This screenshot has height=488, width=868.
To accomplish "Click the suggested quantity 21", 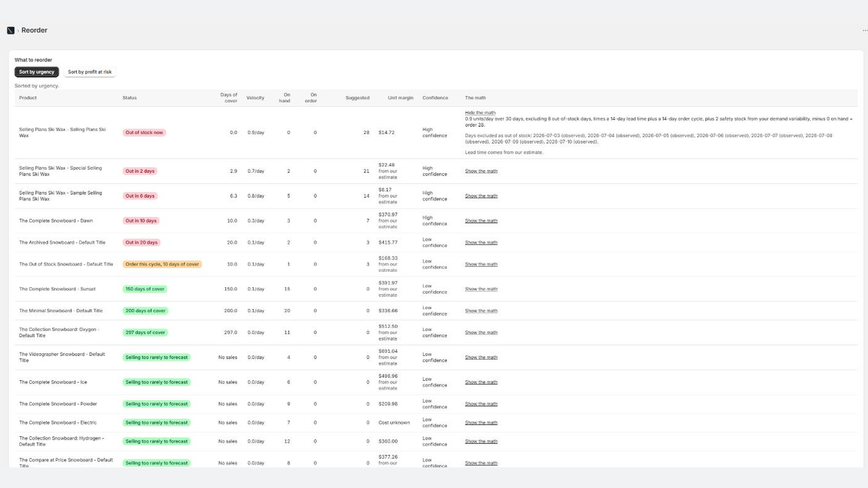I will click(367, 171).
